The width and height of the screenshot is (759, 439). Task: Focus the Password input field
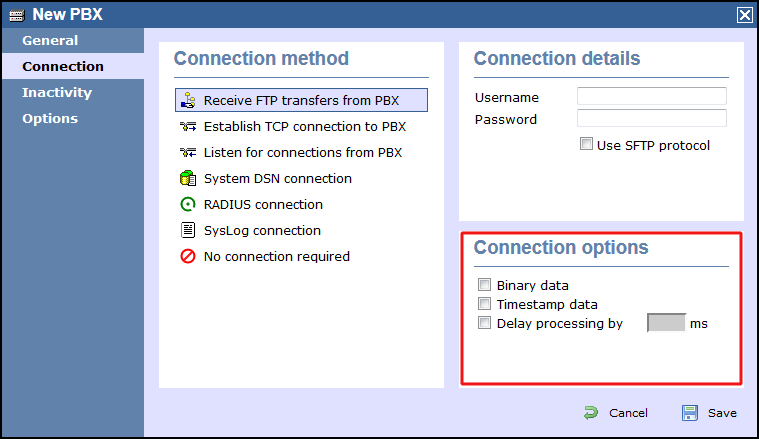pos(652,118)
